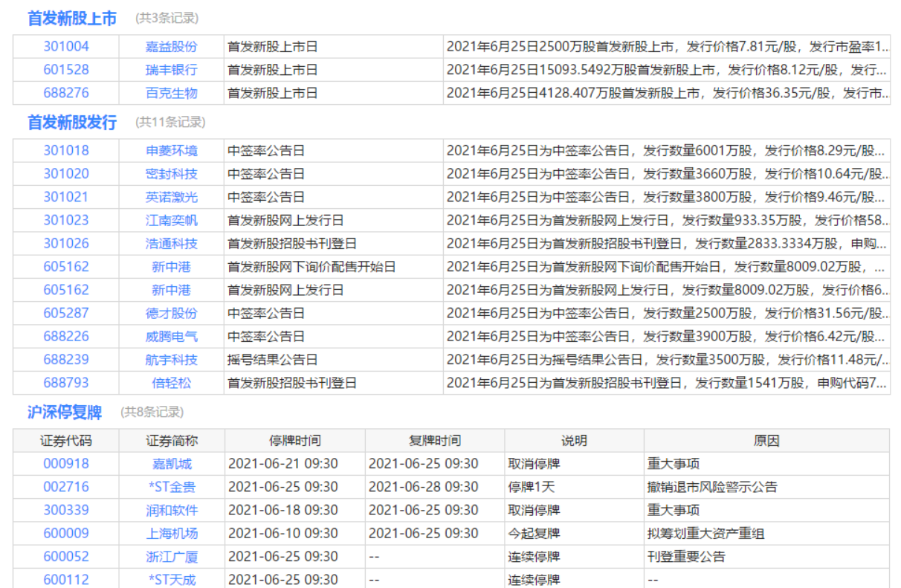Image resolution: width=901 pixels, height=588 pixels.
Task: Click stock code 301020
Action: (x=65, y=173)
